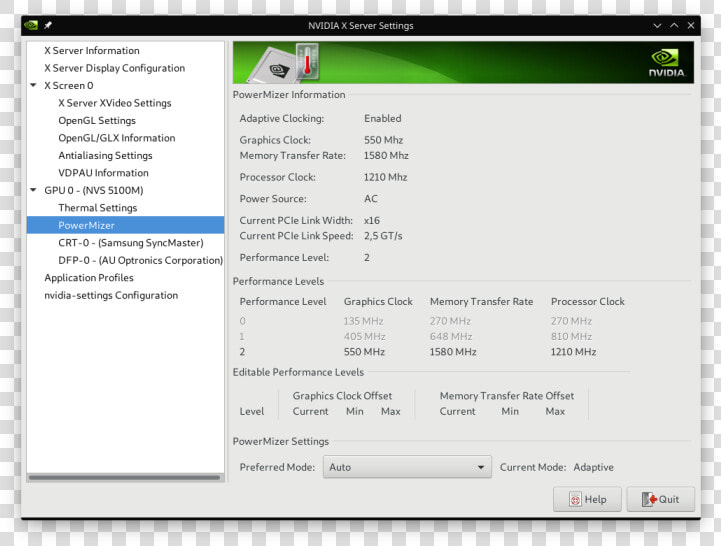Click the Graphics Clock value 550 Mhz

coord(383,140)
